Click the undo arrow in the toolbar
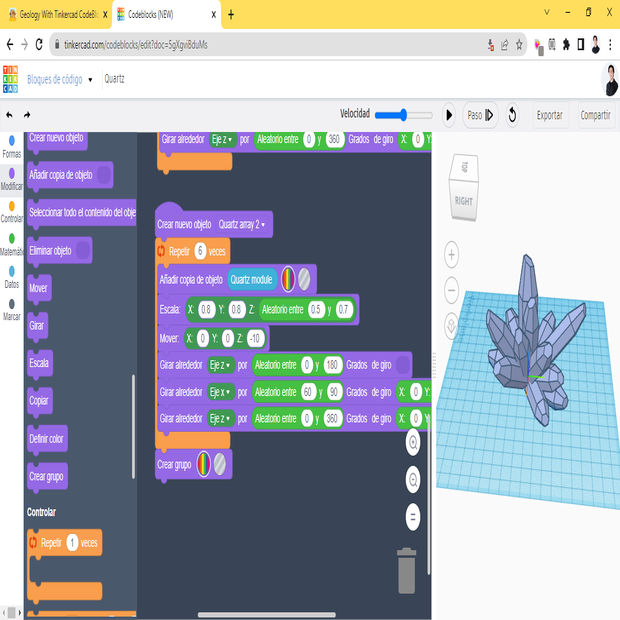This screenshot has width=620, height=620. [x=11, y=115]
